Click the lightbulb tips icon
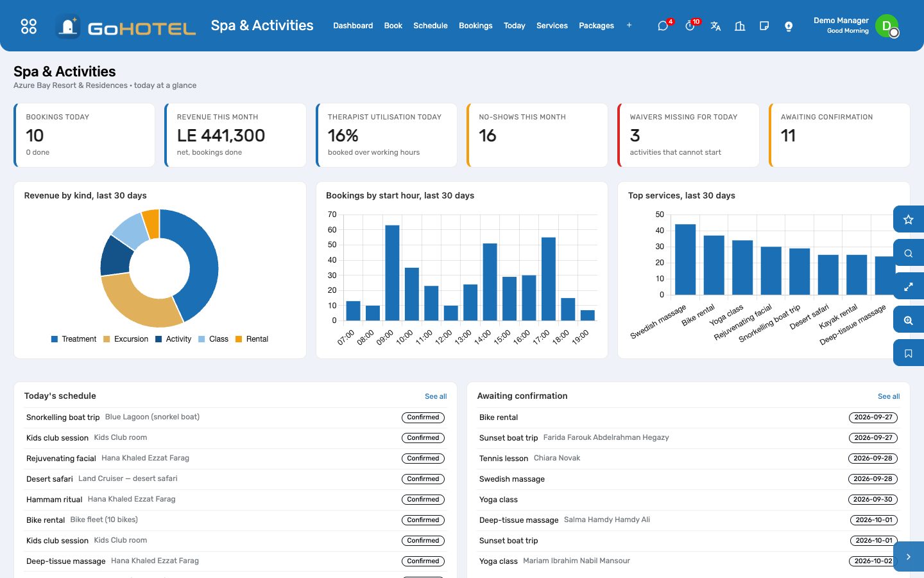 point(789,26)
